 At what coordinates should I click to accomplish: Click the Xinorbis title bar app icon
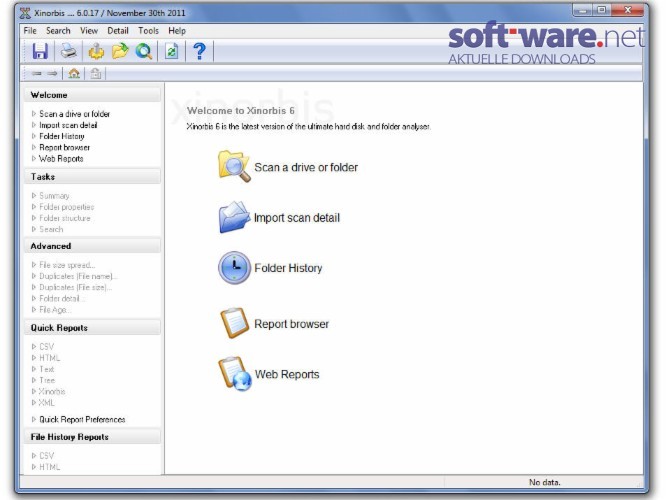25,13
